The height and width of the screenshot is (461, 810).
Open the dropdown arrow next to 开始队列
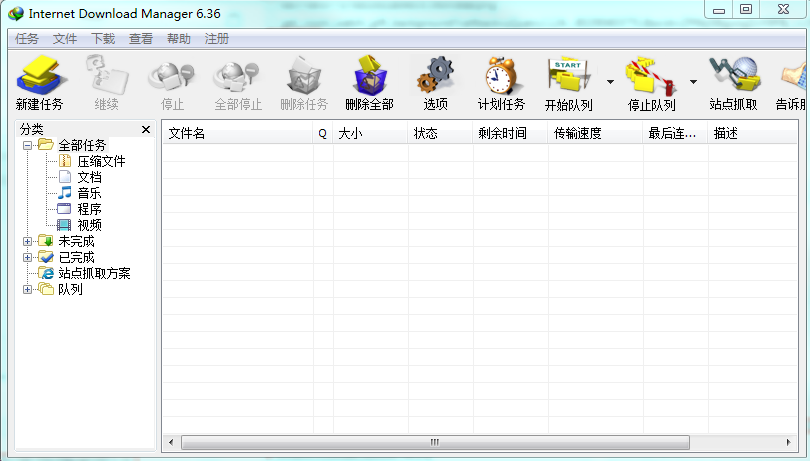(x=610, y=82)
